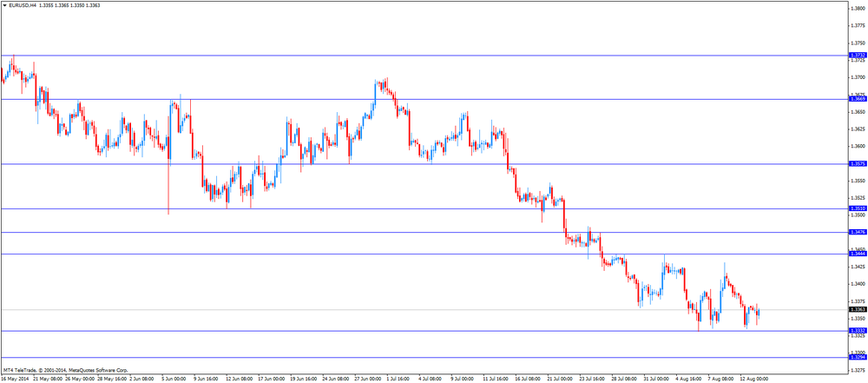This screenshot has height=383, width=868.
Task: Click the 17 Jun 00:00 time label
Action: click(273, 380)
